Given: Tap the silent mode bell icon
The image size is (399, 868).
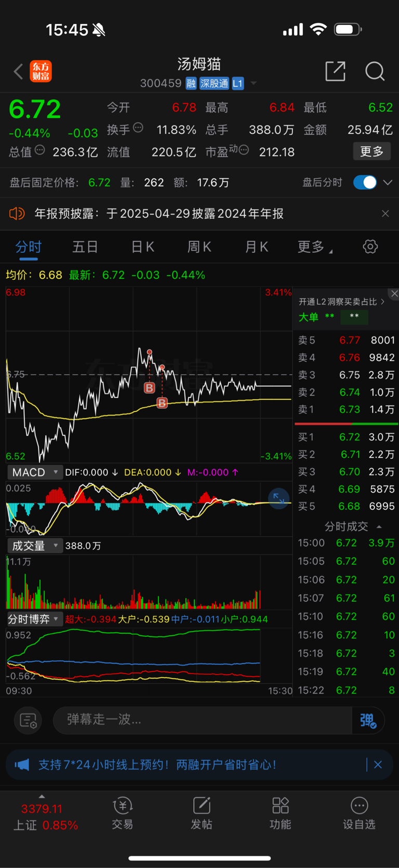Looking at the screenshot, I should coord(99,30).
